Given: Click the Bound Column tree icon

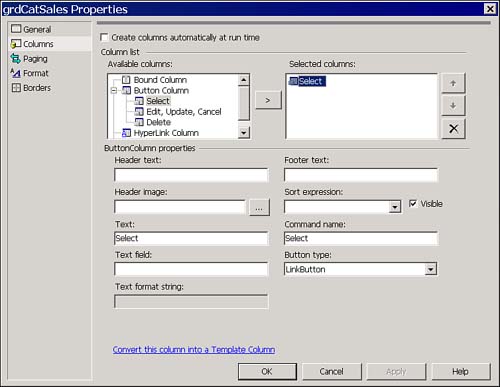Looking at the screenshot, I should (126, 80).
